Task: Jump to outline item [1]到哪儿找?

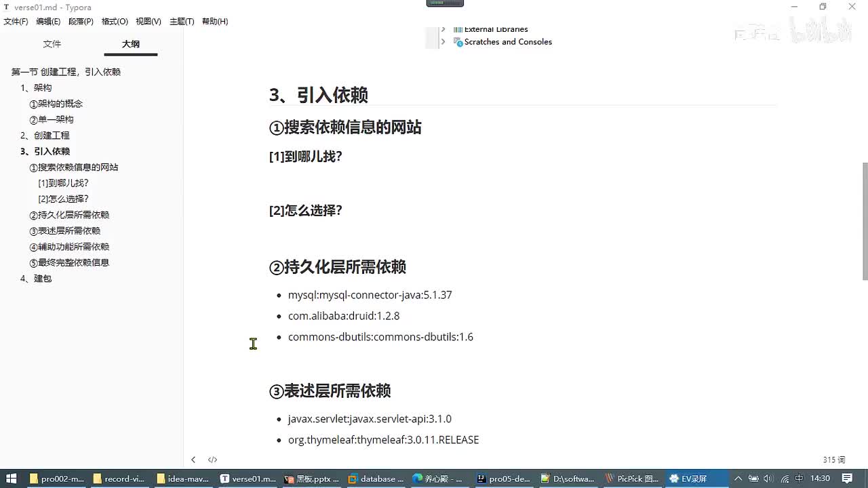Action: point(63,183)
